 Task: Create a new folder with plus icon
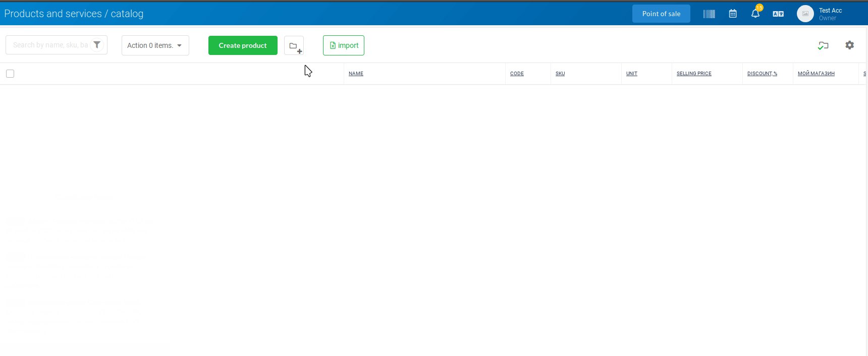point(294,45)
